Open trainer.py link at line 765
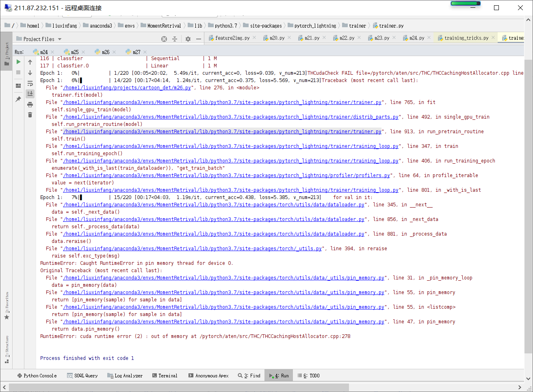Image resolution: width=533 pixels, height=392 pixels. coord(222,102)
